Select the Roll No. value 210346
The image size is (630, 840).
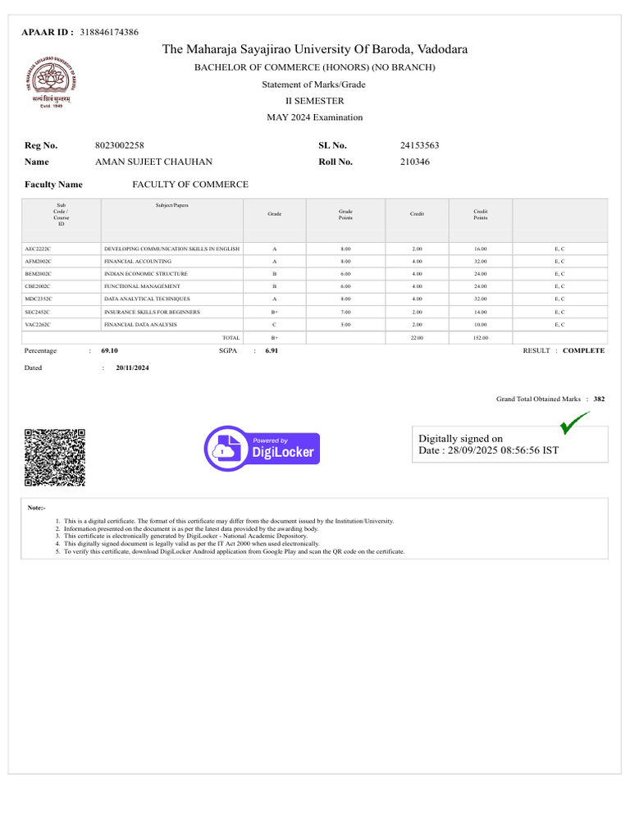(x=414, y=162)
